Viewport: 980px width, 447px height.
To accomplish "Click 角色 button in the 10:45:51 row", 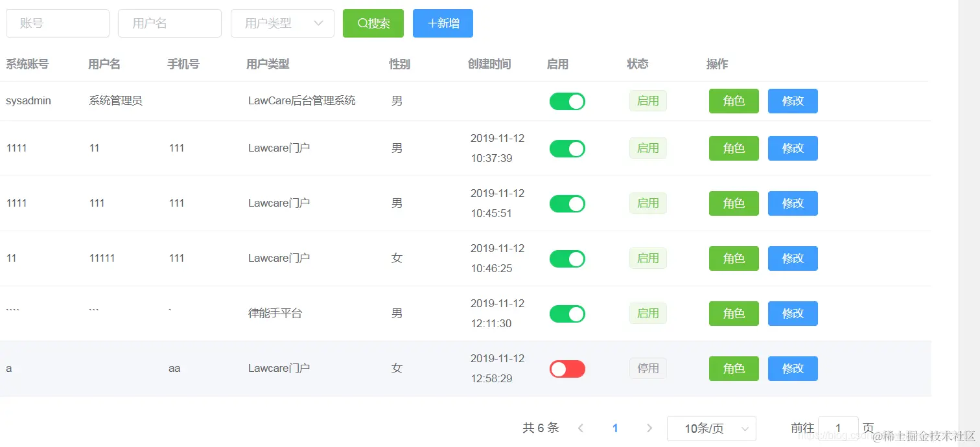I will coord(734,203).
